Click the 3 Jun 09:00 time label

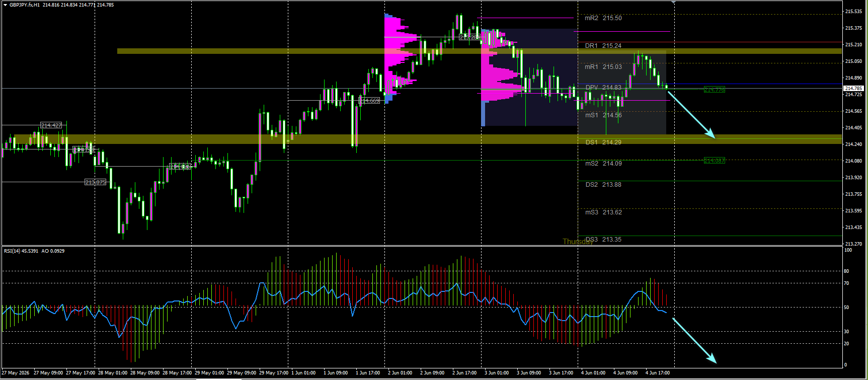(x=529, y=373)
